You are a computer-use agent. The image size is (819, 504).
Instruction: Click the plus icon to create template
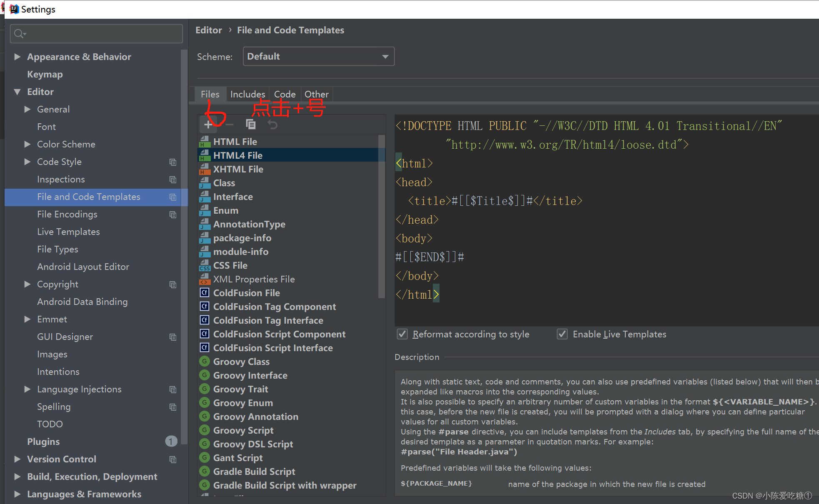[x=208, y=124]
